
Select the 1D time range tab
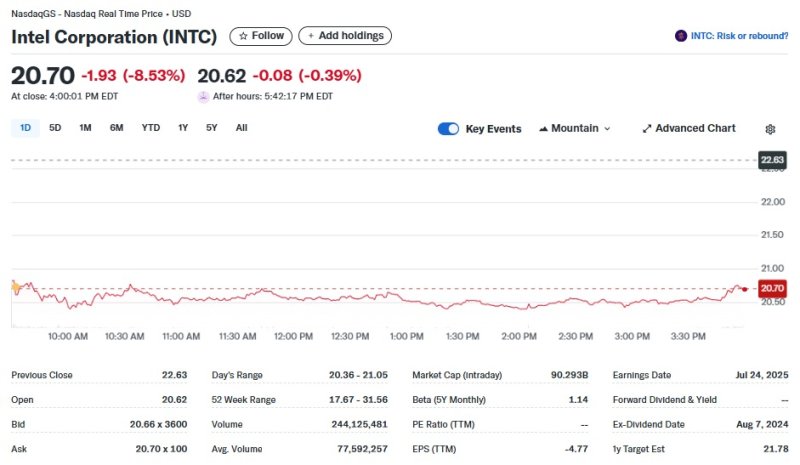click(x=26, y=128)
